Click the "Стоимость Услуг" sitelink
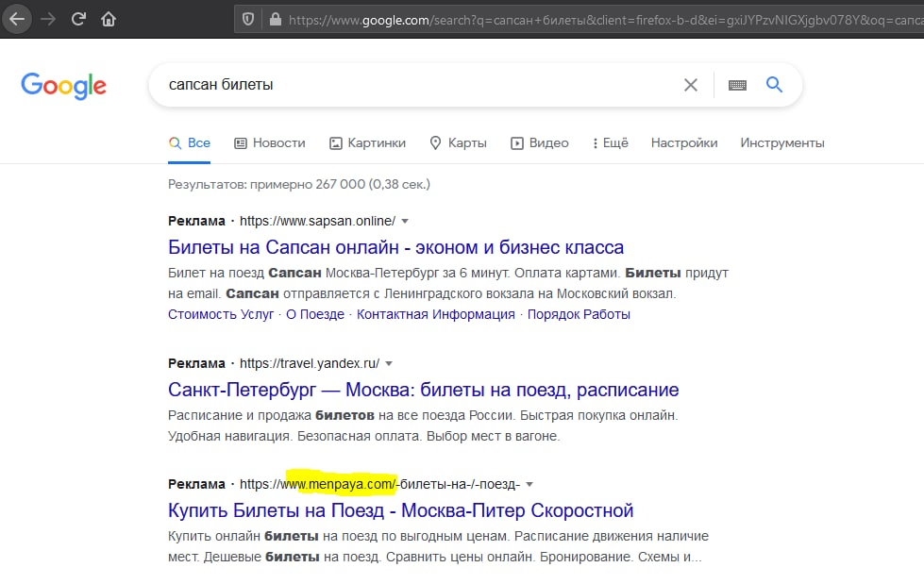This screenshot has width=924, height=584. [x=221, y=314]
